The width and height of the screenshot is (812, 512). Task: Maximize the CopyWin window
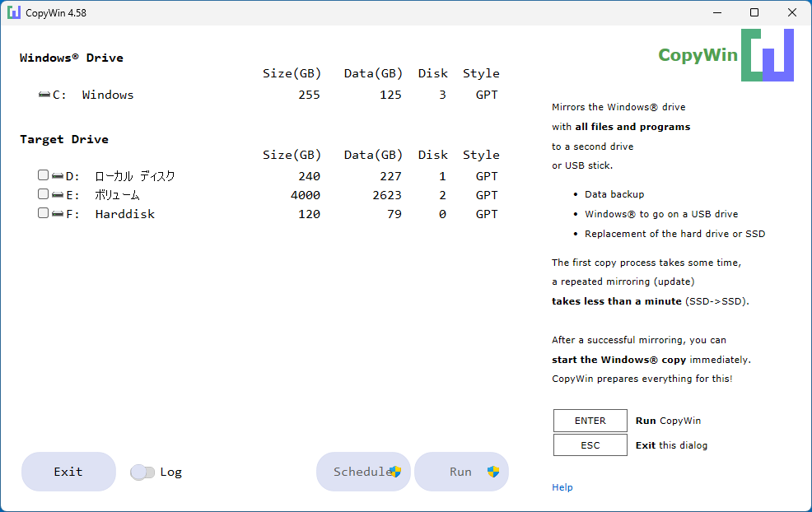pos(754,12)
